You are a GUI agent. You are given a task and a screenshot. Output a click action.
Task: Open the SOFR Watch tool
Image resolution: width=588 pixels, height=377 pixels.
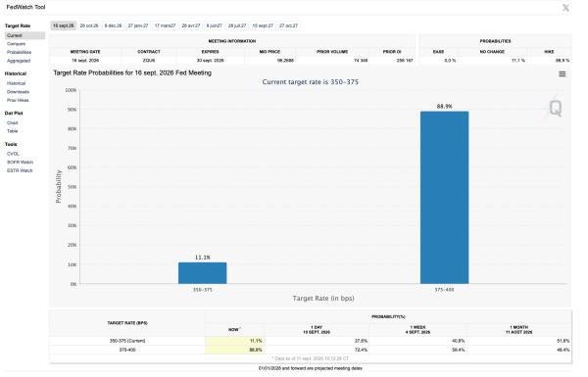(x=20, y=163)
